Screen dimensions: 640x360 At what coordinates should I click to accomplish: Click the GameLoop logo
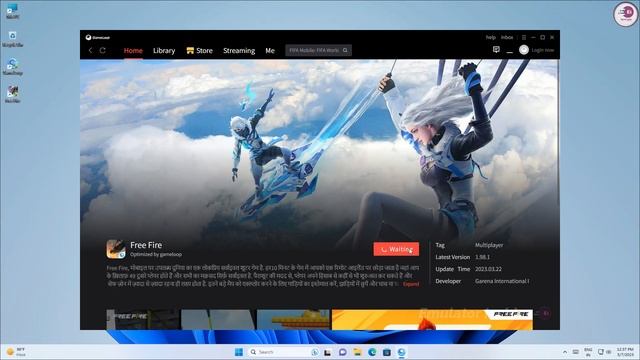click(98, 37)
